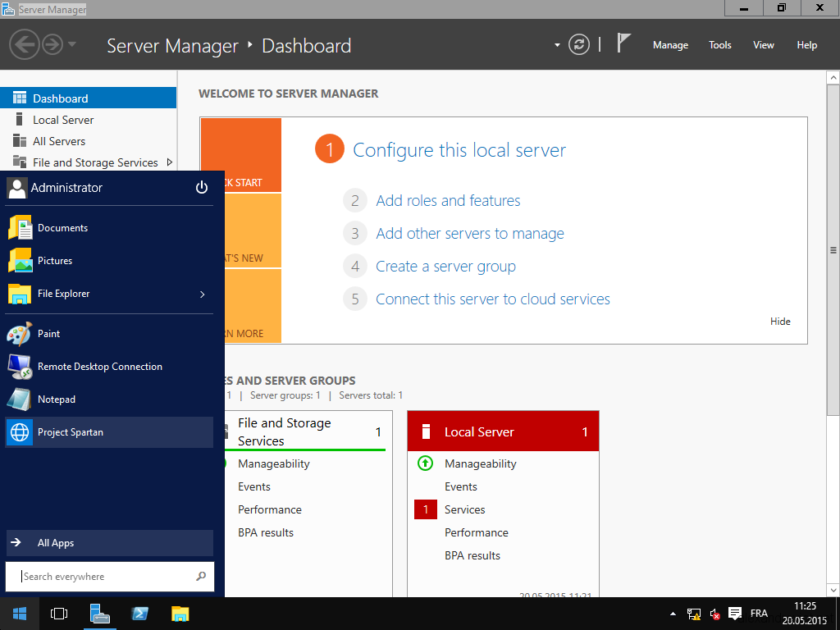Select Dashboard in the navigation pane
Image resolution: width=840 pixels, height=630 pixels.
tap(88, 98)
